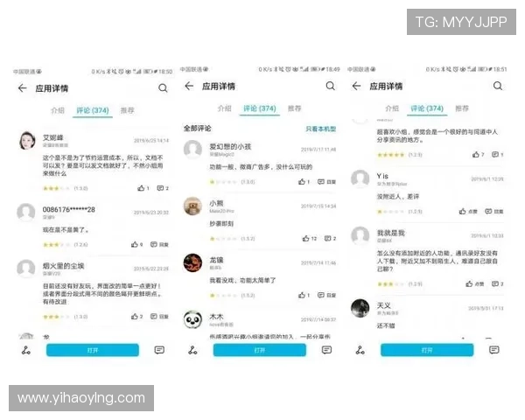Like the review by 艾妮峰
Screen dimensions: 525x420
click(x=143, y=188)
